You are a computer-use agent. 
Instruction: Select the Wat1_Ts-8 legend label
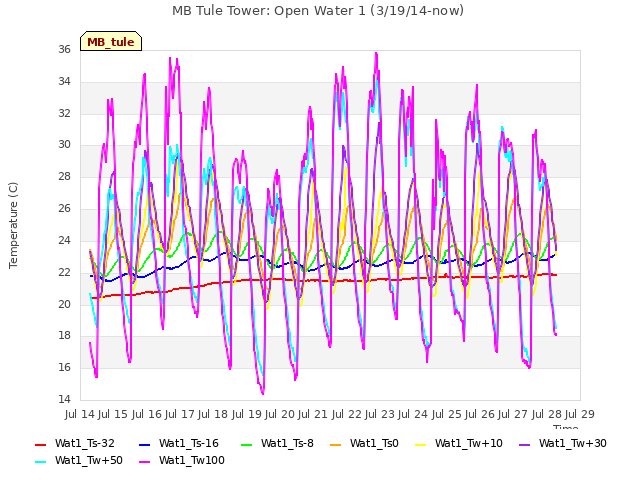[x=287, y=443]
